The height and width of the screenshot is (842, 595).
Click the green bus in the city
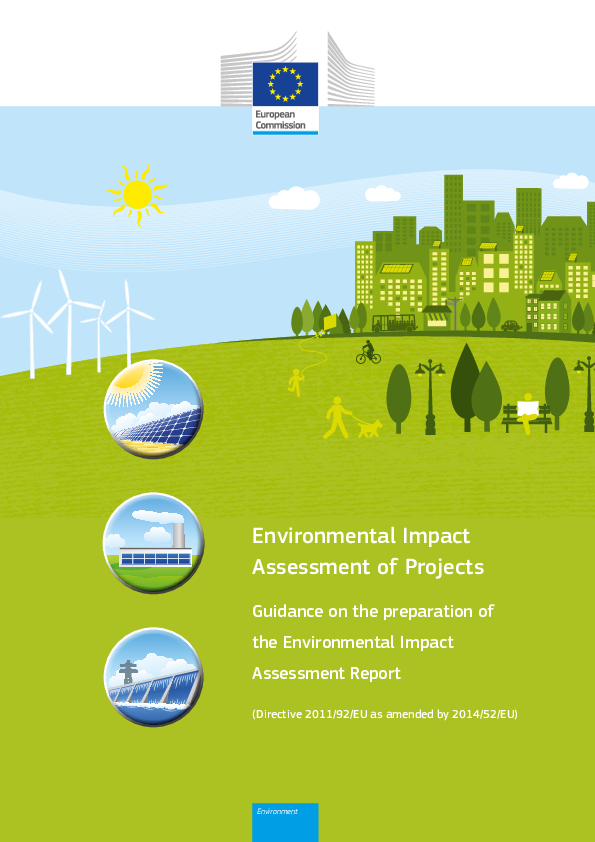[x=395, y=323]
